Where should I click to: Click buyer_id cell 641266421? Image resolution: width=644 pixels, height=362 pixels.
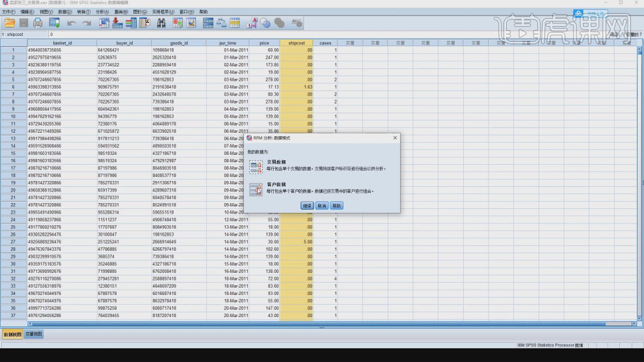[x=124, y=50]
